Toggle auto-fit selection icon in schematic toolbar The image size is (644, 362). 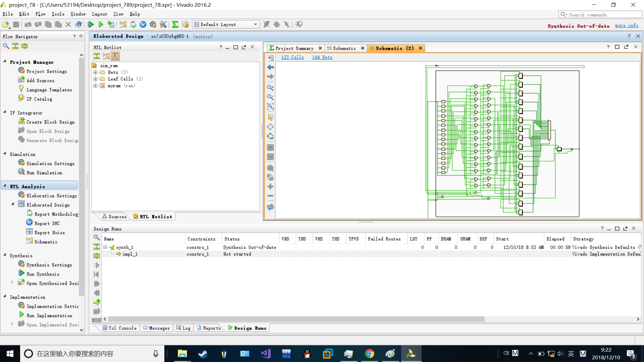270,136
